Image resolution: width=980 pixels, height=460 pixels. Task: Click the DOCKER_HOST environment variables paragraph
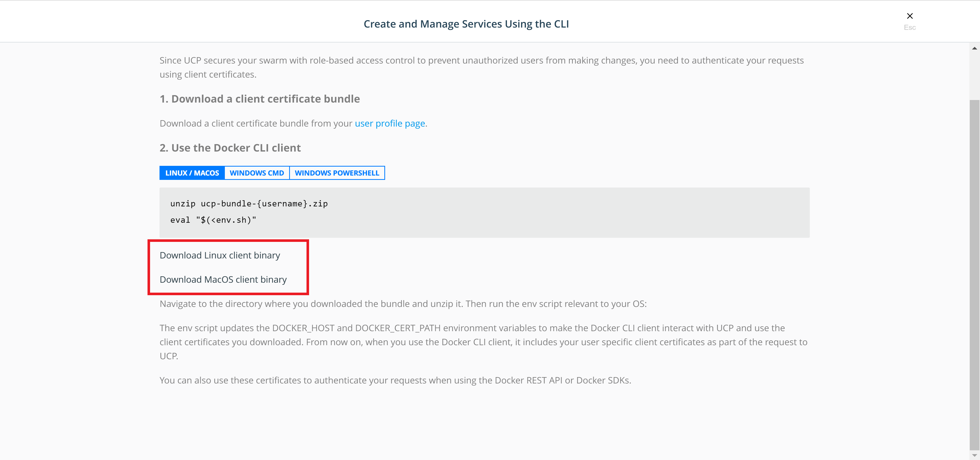483,342
